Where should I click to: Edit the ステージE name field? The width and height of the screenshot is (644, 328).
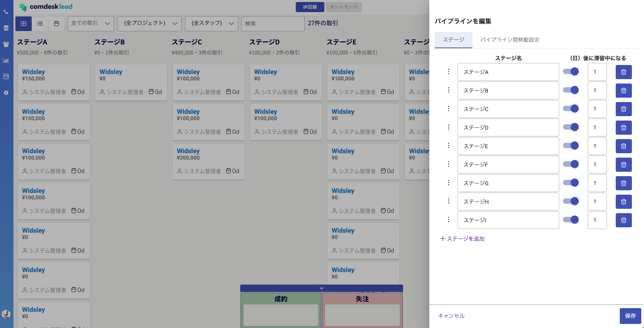pyautogui.click(x=508, y=146)
